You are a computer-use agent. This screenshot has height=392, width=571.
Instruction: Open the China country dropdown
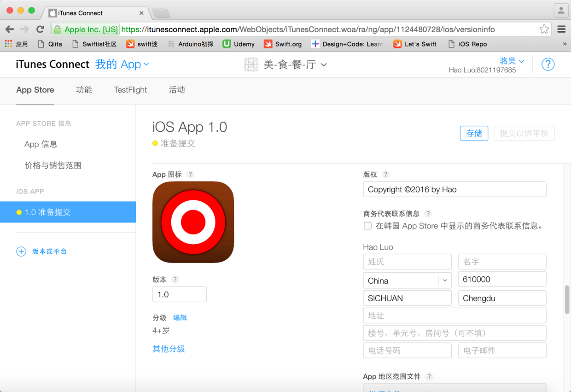[x=407, y=281]
